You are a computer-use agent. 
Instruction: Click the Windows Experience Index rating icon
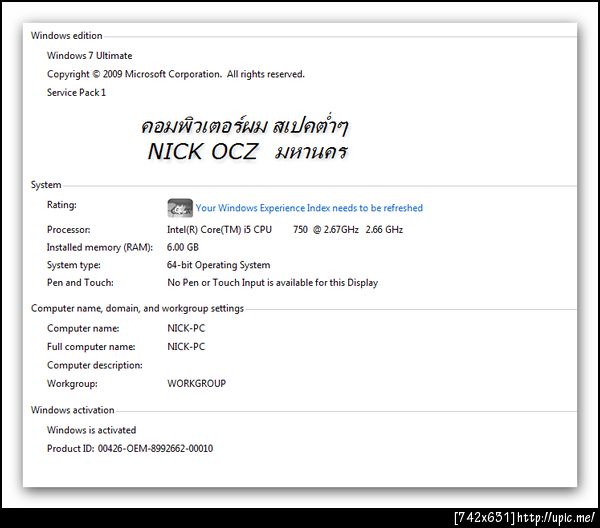click(180, 208)
